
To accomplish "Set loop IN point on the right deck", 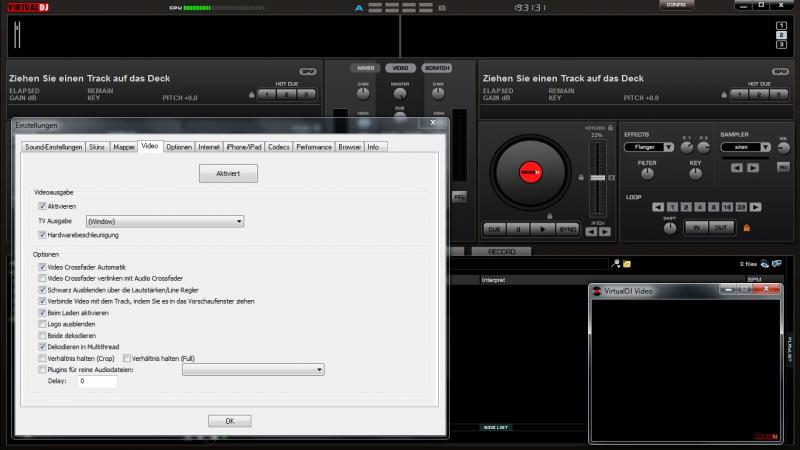I will (696, 228).
